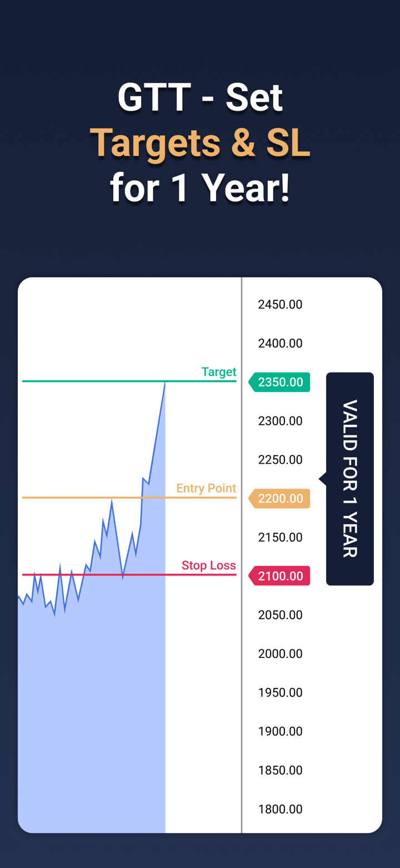Screen dimensions: 400x868
Task: Select the Stop Loss line label
Action: (209, 566)
